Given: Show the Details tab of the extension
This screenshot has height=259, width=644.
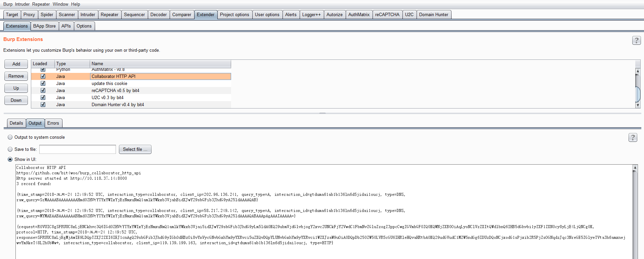Looking at the screenshot, I should 16,123.
